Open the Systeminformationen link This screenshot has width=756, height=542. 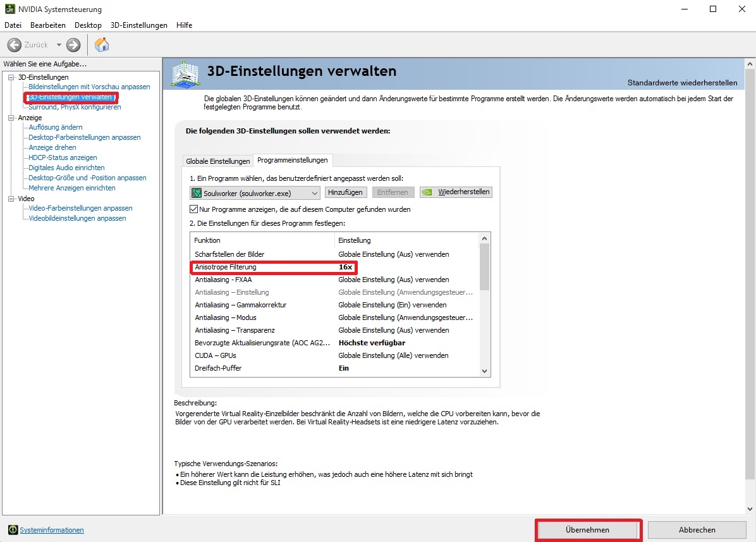click(x=52, y=530)
